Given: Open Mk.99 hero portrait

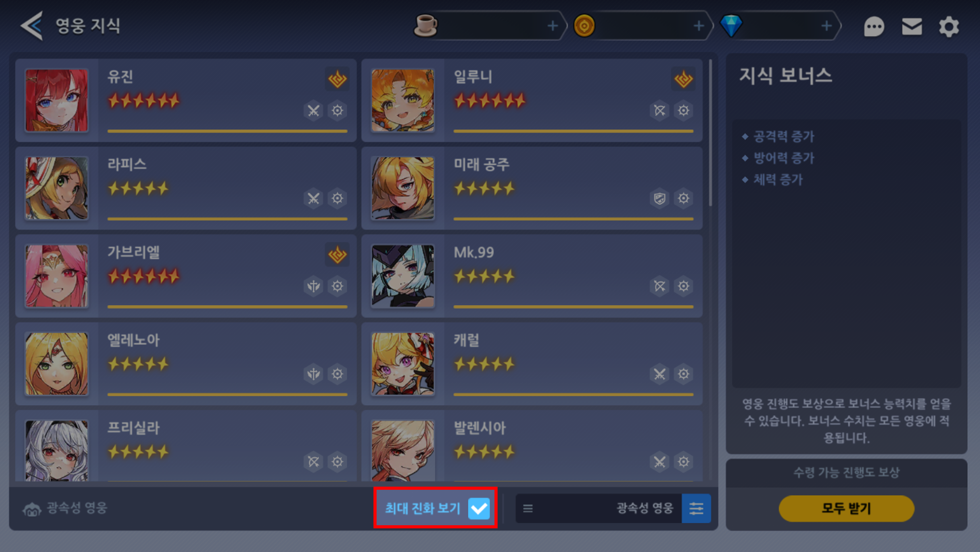Looking at the screenshot, I should coord(402,276).
